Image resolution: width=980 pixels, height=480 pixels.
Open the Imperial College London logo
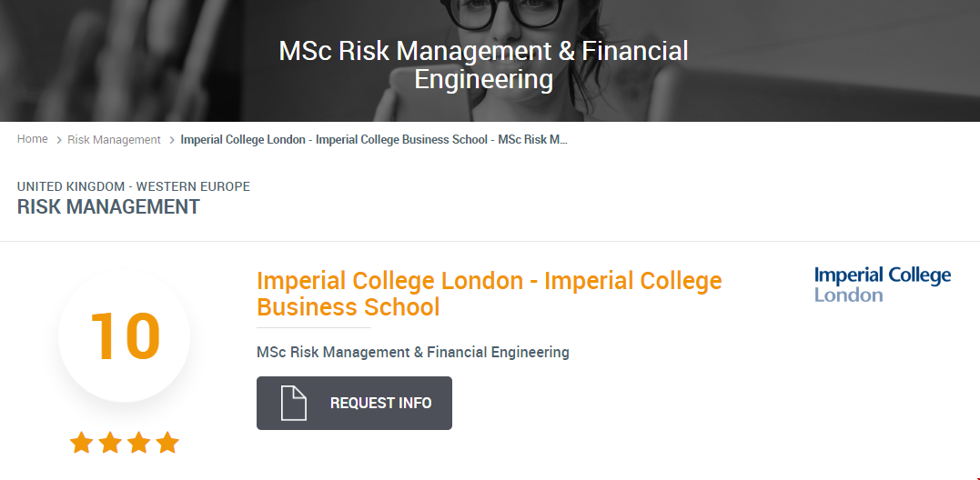[882, 284]
